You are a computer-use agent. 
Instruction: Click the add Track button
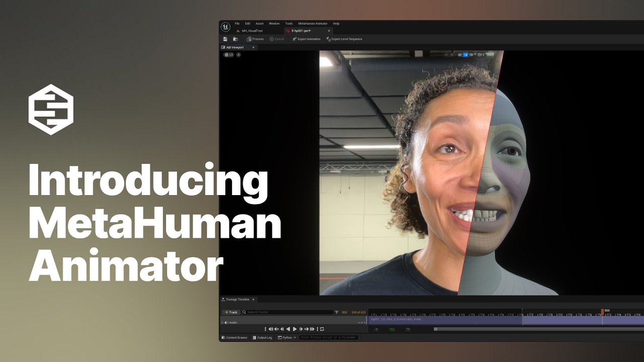231,312
